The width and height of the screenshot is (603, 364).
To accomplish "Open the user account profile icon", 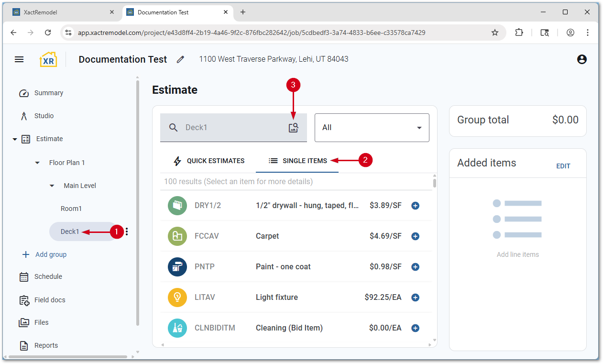I will point(581,59).
